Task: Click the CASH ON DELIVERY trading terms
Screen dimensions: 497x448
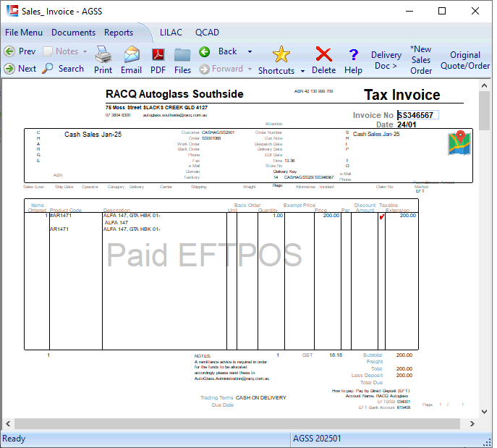Action: tap(261, 397)
